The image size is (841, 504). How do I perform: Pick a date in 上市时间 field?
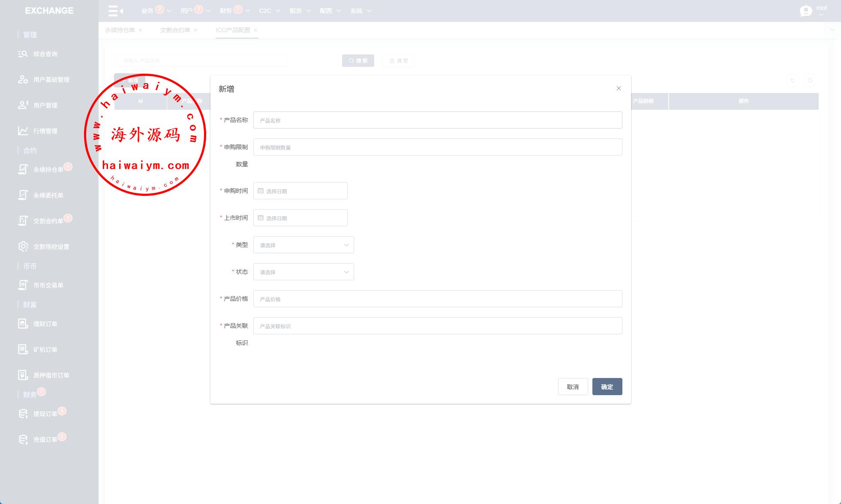coord(300,218)
